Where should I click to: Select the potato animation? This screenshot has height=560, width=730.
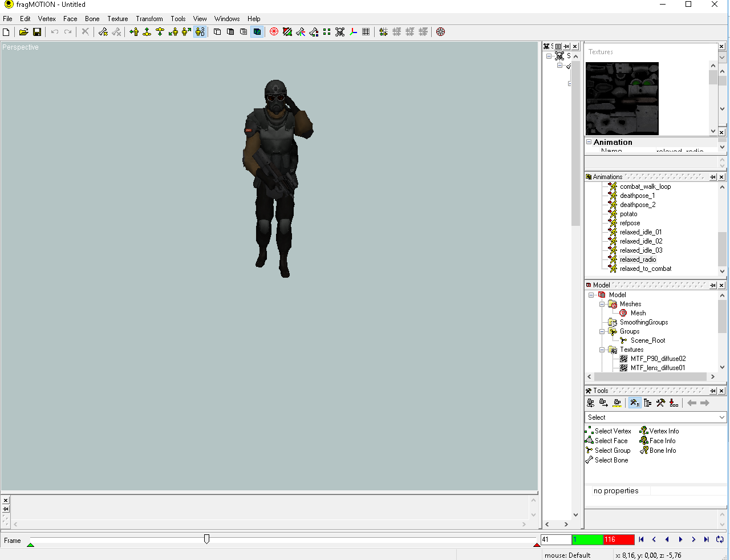click(628, 214)
